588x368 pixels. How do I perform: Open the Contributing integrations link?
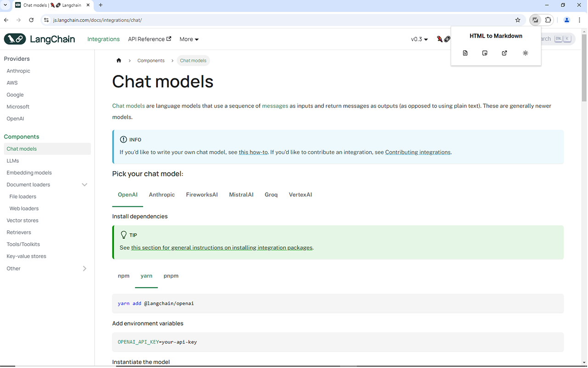418,152
